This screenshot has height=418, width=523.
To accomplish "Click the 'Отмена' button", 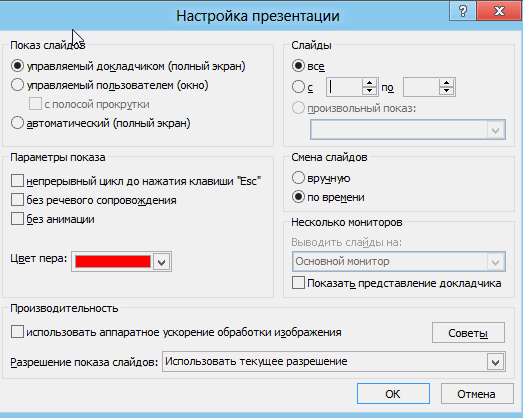I will 477,394.
